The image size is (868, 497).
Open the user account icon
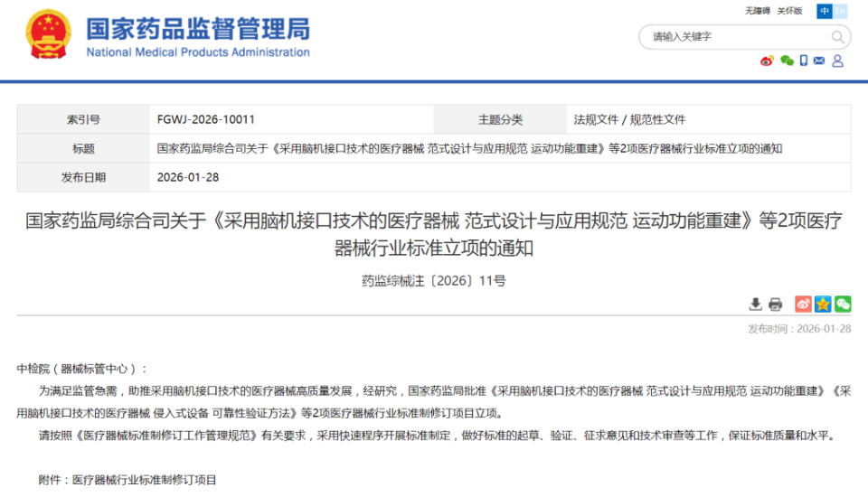(x=837, y=61)
